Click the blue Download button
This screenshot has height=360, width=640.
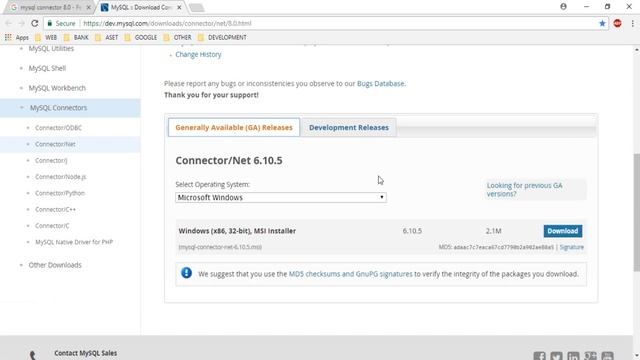click(x=563, y=231)
